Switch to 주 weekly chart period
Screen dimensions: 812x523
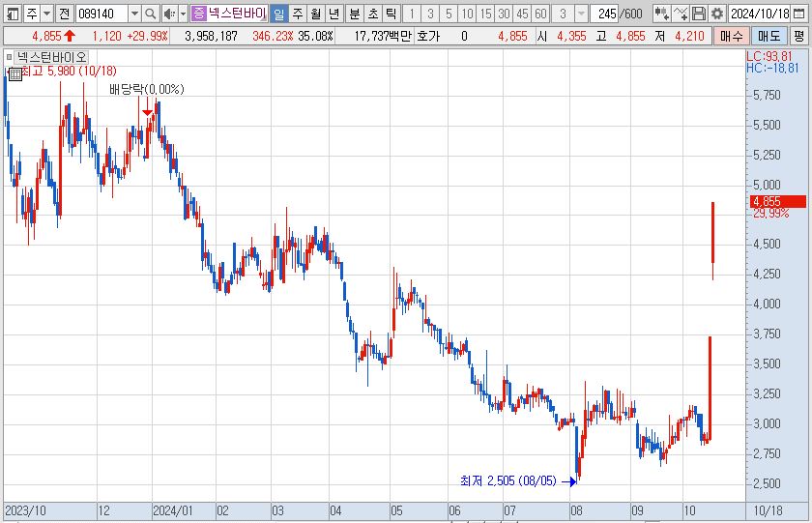[298, 14]
